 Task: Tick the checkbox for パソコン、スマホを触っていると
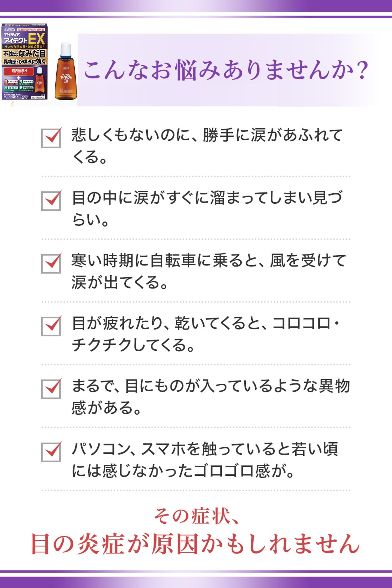pyautogui.click(x=51, y=452)
